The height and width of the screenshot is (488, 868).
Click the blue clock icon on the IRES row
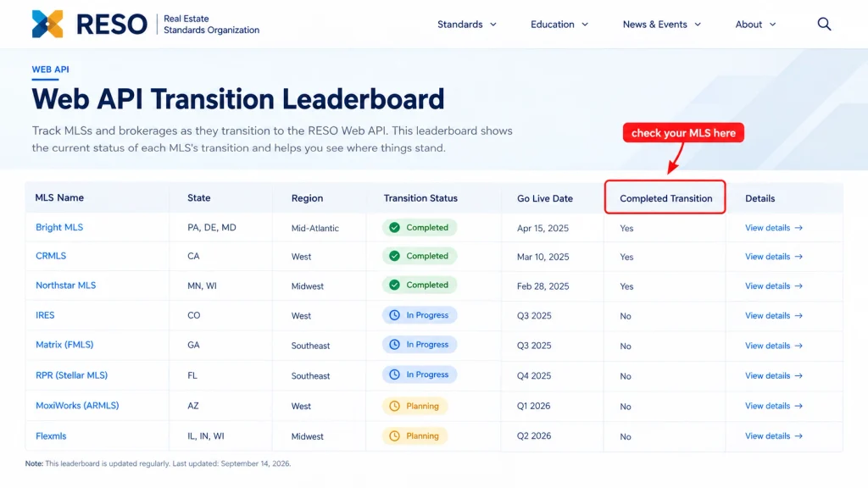[394, 315]
